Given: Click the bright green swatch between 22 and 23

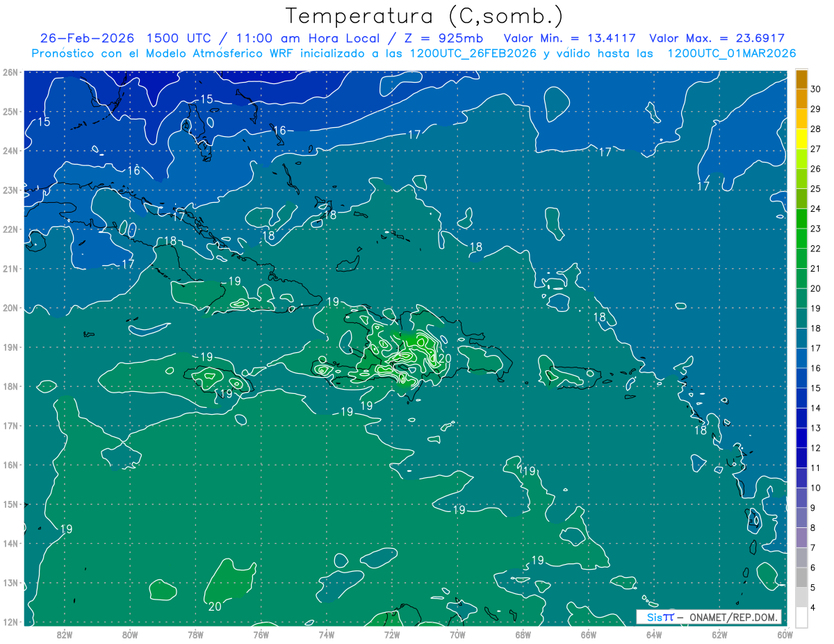Looking at the screenshot, I should (801, 238).
